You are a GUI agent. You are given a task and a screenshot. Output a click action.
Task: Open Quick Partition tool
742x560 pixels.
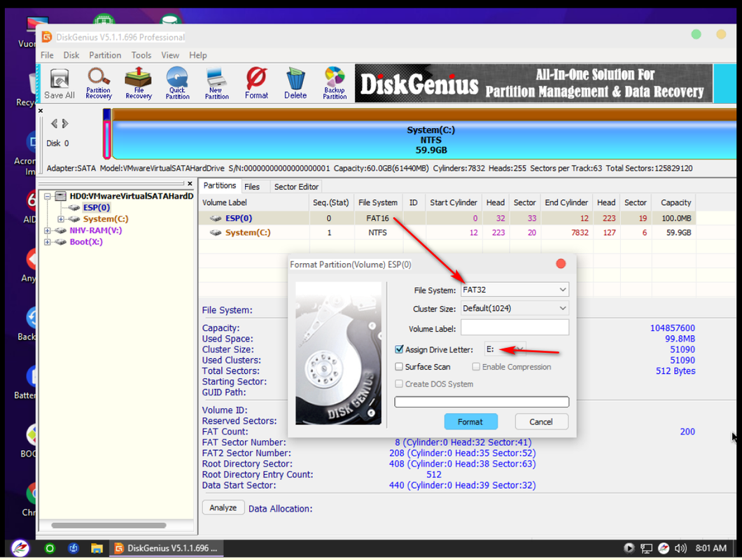[x=178, y=84]
